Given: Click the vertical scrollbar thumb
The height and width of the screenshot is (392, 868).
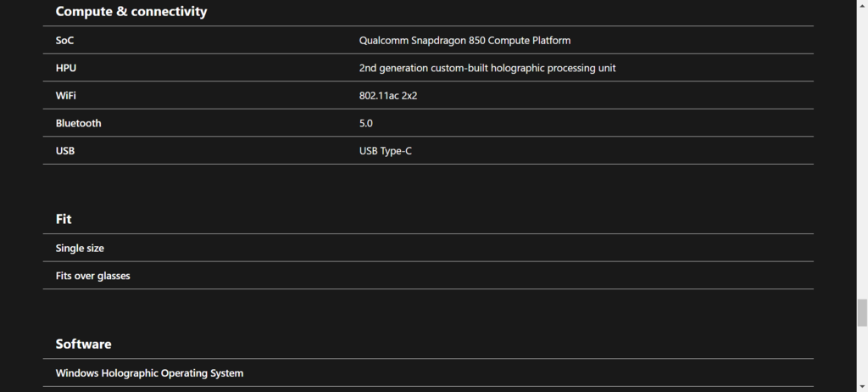Looking at the screenshot, I should tap(862, 312).
